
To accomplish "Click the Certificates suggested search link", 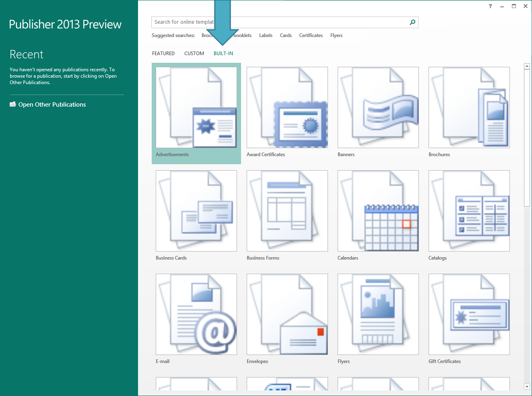I will [311, 35].
